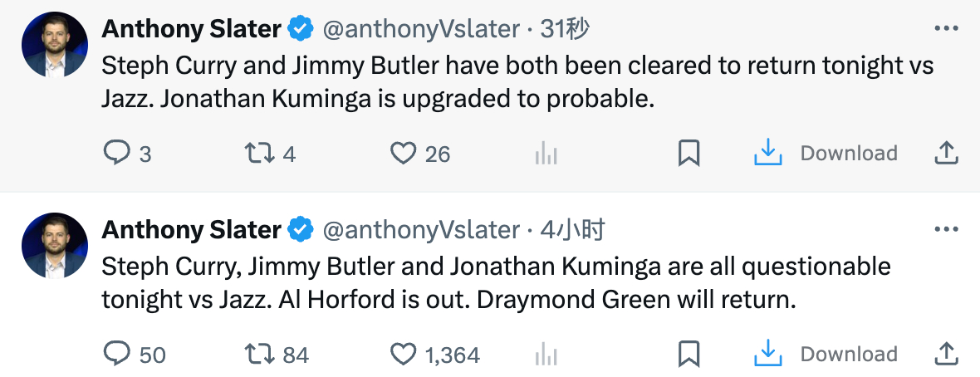
Task: Share the Al Horford is out tweet
Action: tap(947, 355)
